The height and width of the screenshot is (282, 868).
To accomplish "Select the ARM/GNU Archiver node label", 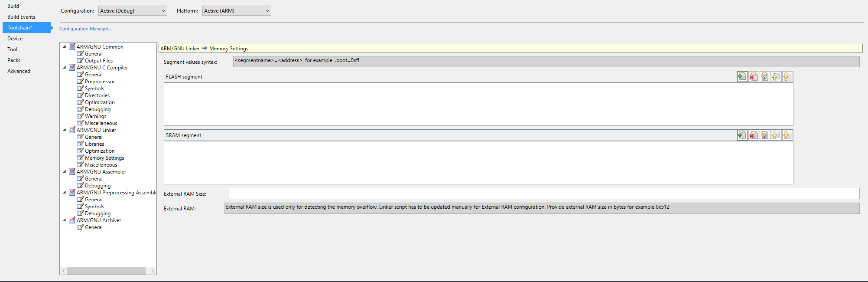I will click(x=99, y=220).
